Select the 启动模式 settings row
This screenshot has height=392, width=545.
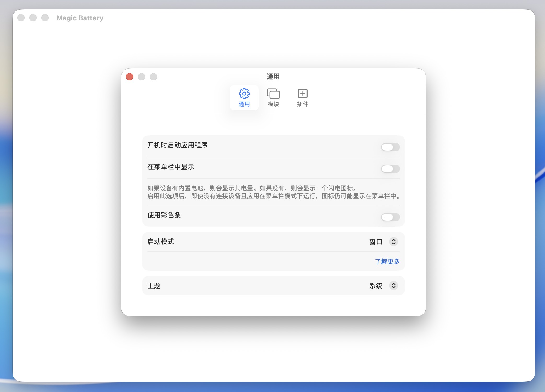pos(161,242)
